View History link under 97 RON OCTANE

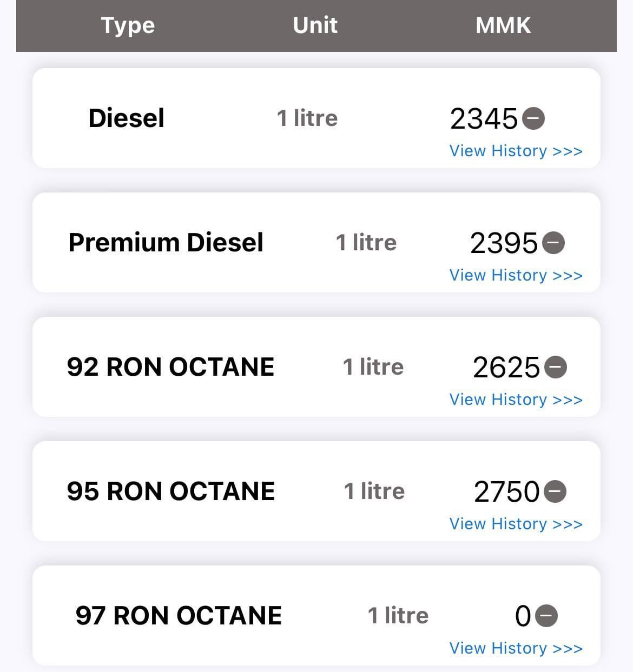(x=516, y=648)
